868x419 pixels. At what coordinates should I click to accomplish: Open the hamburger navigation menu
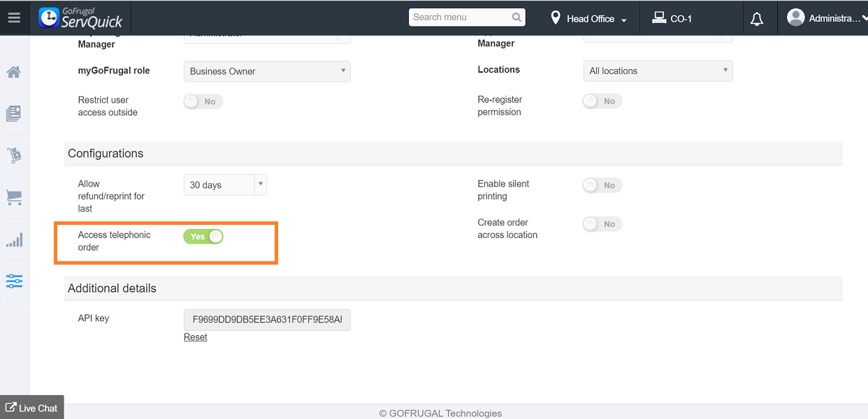pos(14,18)
